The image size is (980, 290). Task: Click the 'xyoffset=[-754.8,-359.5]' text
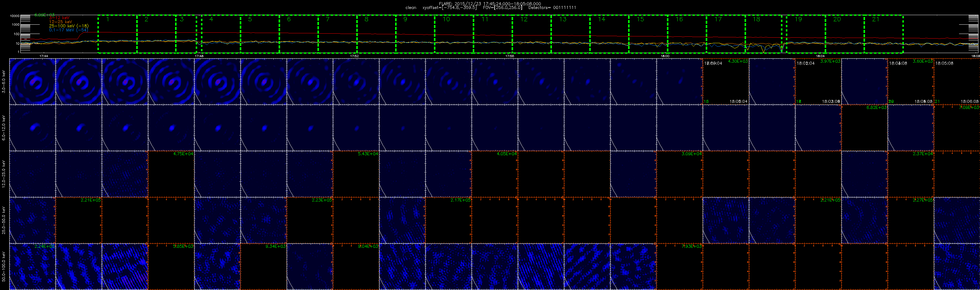(450, 8)
